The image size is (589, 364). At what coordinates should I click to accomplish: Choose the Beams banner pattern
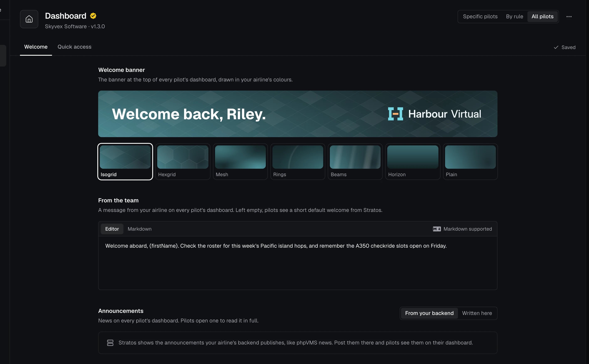pos(355,162)
